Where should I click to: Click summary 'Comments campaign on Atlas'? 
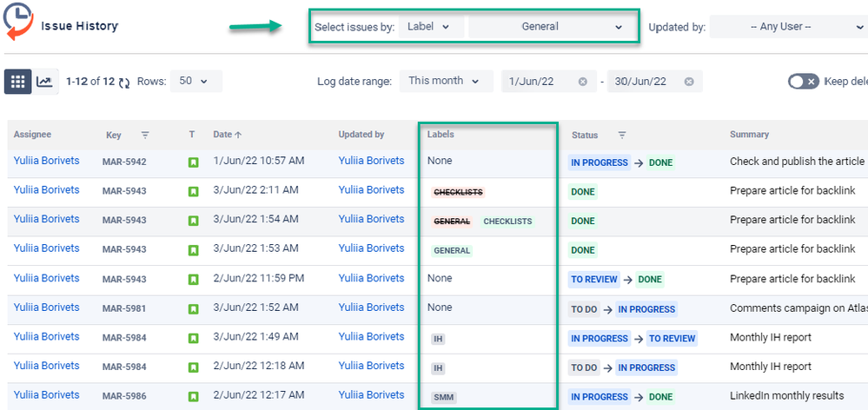pyautogui.click(x=798, y=307)
